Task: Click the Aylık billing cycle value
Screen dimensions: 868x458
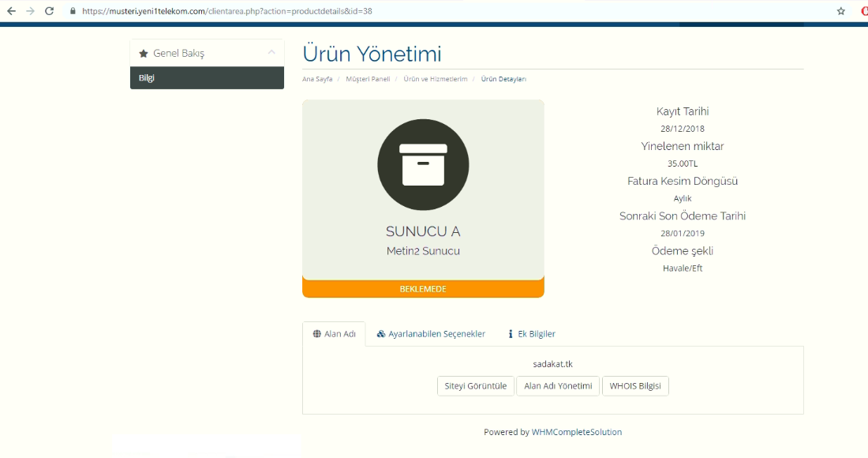Action: (682, 198)
